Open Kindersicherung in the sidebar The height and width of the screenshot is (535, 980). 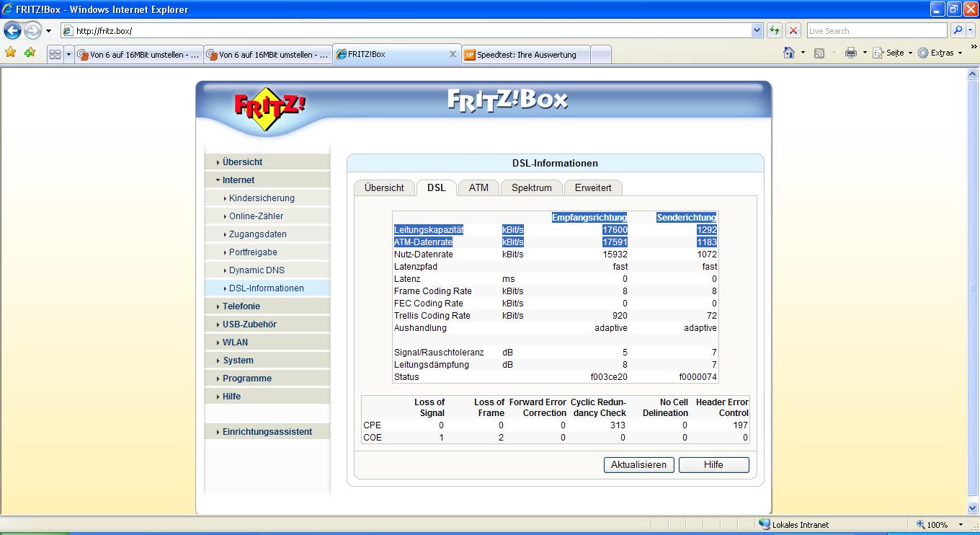pyautogui.click(x=267, y=198)
